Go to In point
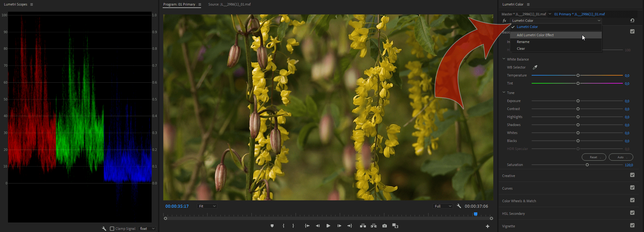 pyautogui.click(x=307, y=226)
